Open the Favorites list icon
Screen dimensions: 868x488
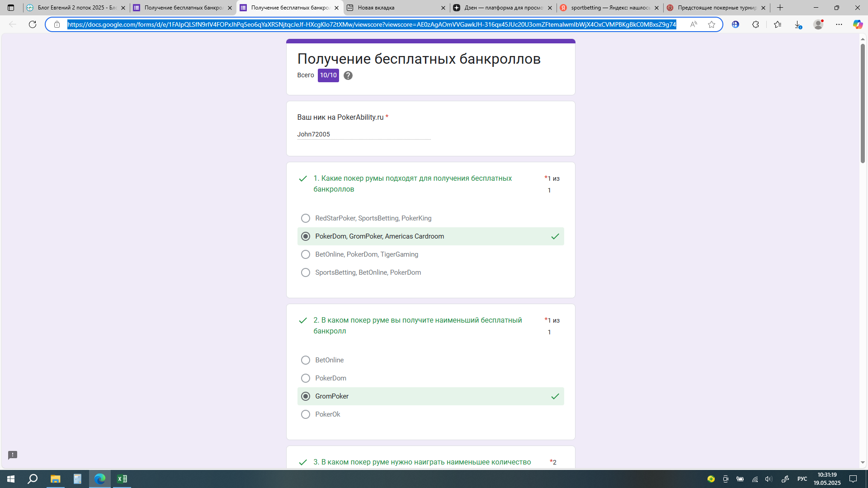778,24
